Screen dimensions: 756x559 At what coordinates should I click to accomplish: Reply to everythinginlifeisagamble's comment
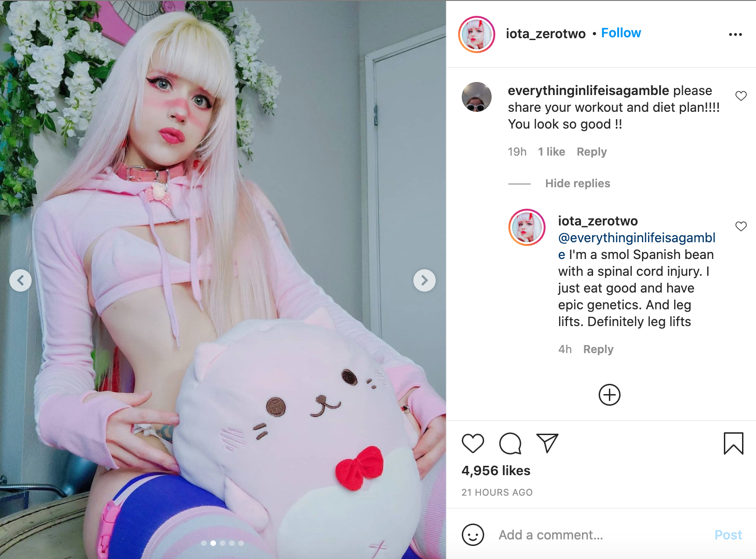tap(592, 152)
